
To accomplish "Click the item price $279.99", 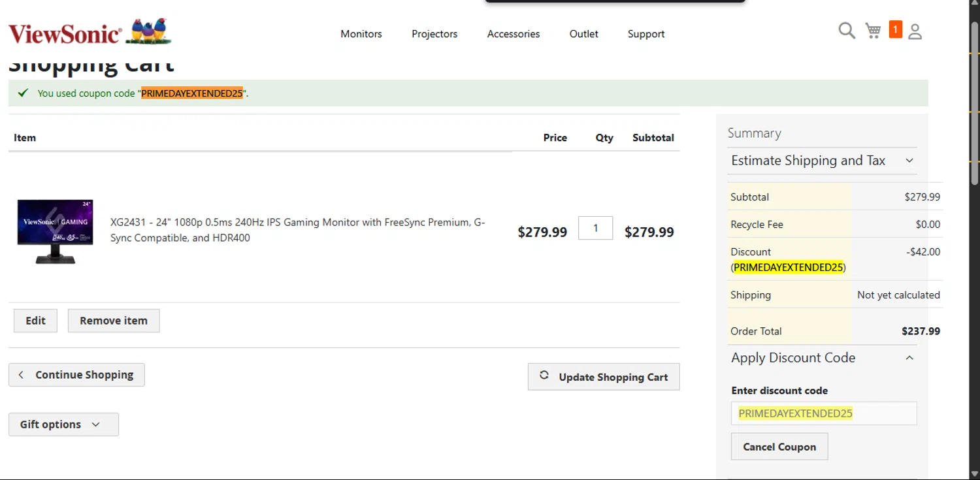I will coord(542,232).
